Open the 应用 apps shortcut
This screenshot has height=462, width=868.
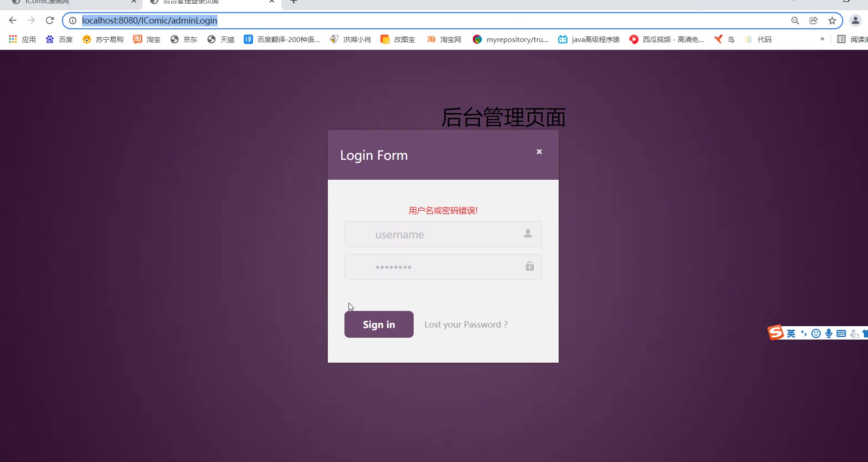(x=22, y=39)
